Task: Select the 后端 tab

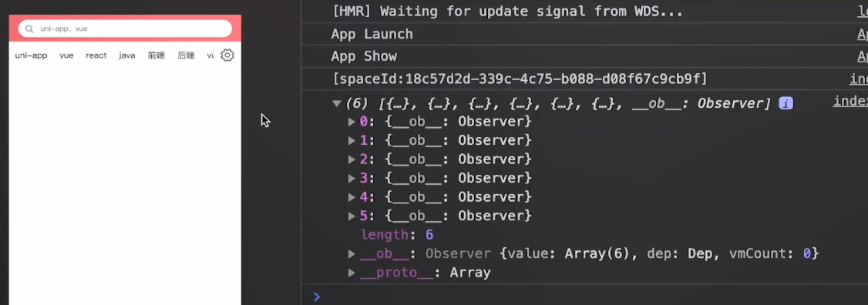Action: click(186, 55)
